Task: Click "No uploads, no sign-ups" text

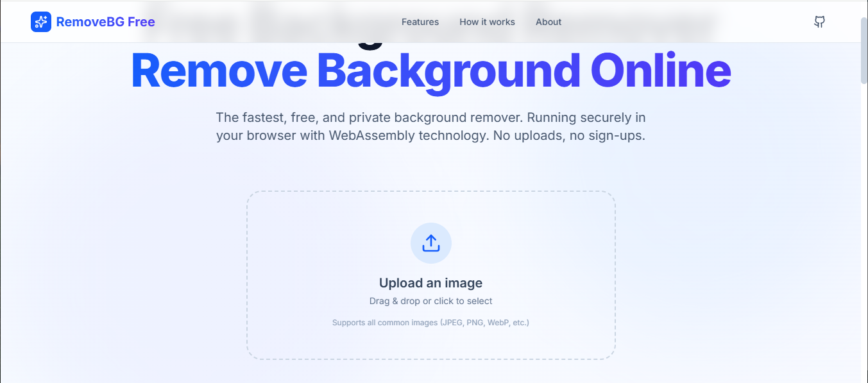Action: 568,136
